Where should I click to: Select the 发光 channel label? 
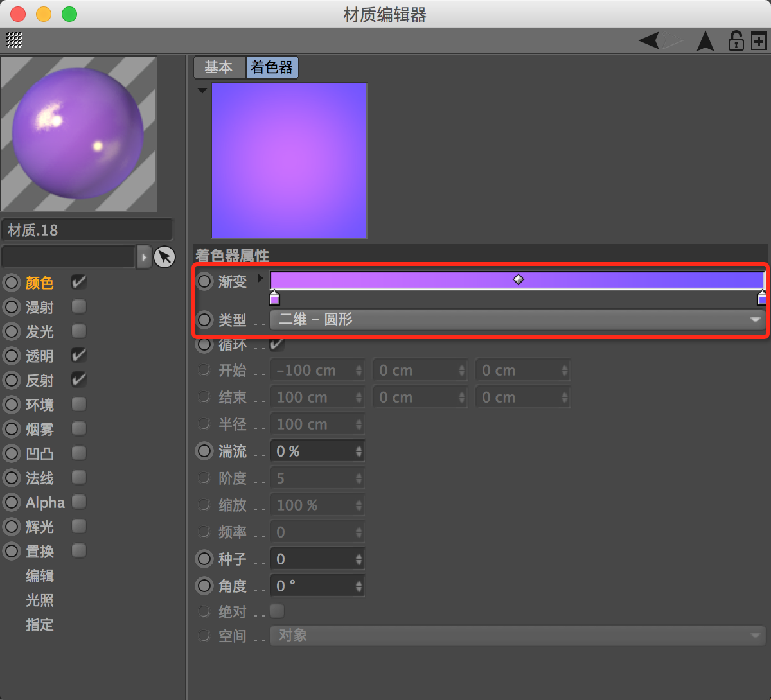tap(40, 331)
